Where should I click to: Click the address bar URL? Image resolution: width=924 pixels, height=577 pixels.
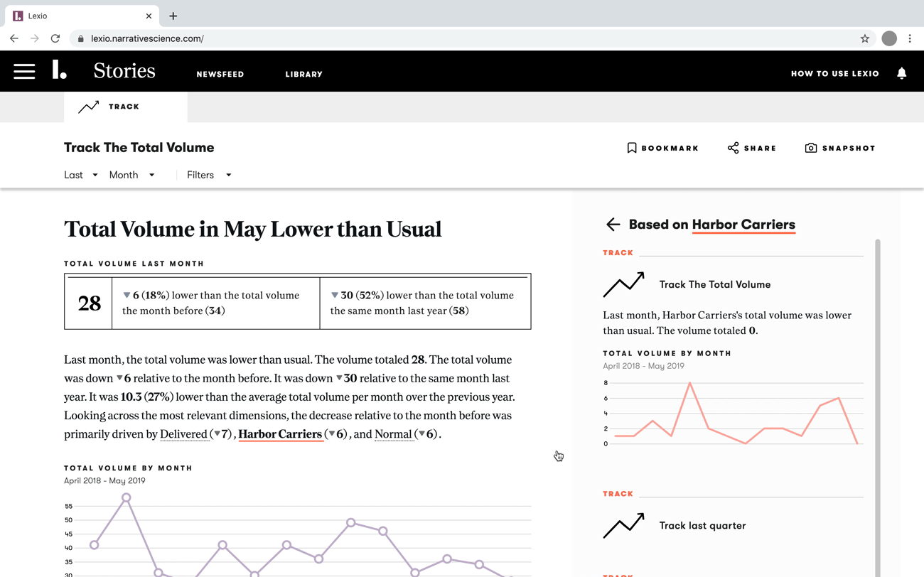click(x=147, y=38)
